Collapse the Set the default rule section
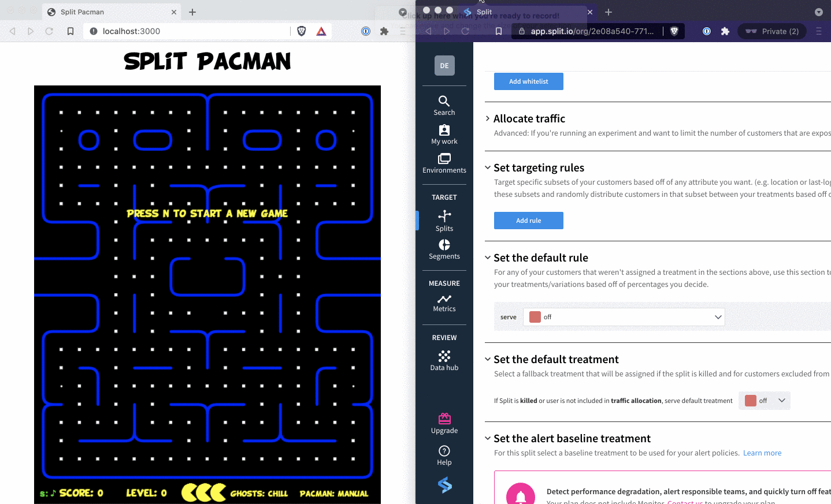This screenshot has width=831, height=504. point(488,257)
